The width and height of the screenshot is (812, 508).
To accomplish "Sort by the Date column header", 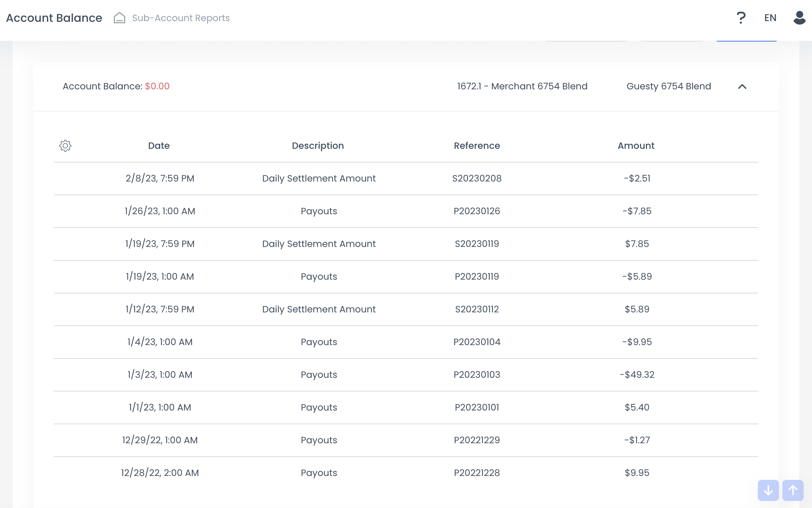I will 159,146.
